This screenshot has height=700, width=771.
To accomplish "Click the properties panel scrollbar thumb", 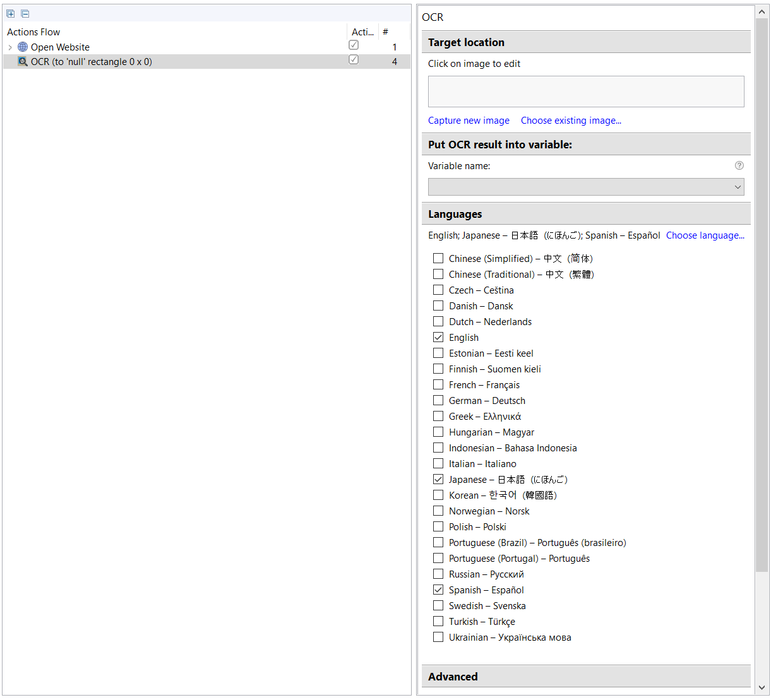I will click(x=762, y=295).
